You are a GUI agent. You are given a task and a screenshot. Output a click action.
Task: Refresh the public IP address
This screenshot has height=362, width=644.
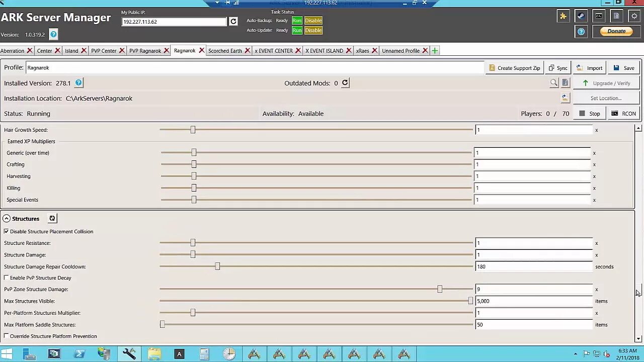[x=233, y=22]
